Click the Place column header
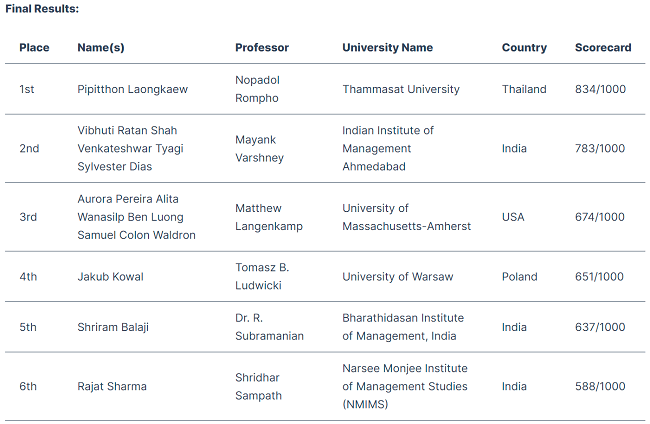 pos(34,47)
